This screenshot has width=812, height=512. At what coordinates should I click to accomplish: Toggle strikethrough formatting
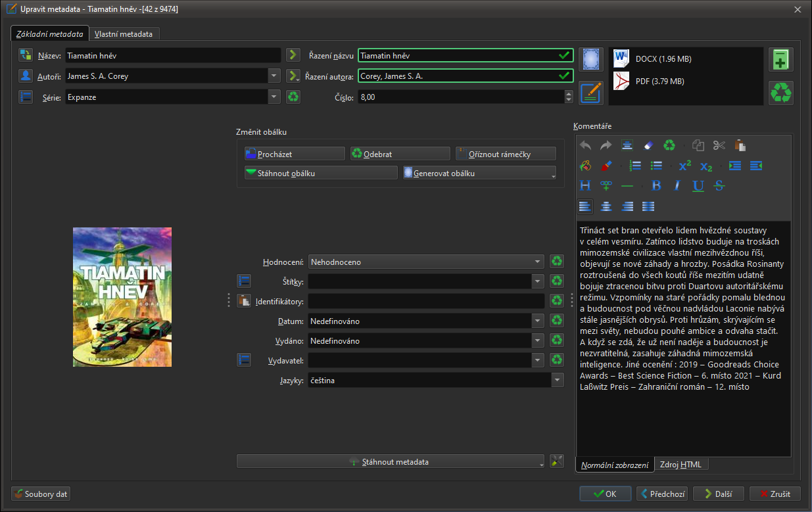[719, 186]
